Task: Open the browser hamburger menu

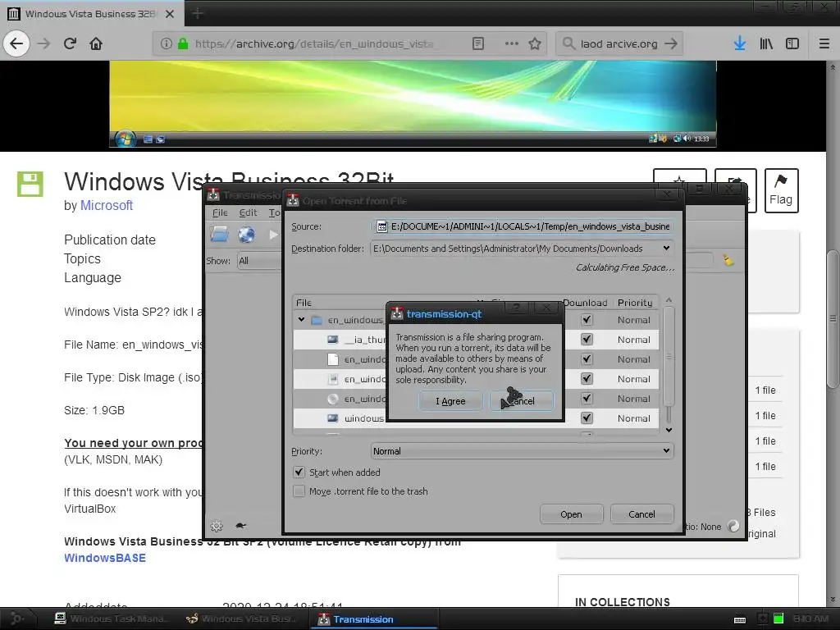Action: tap(824, 43)
